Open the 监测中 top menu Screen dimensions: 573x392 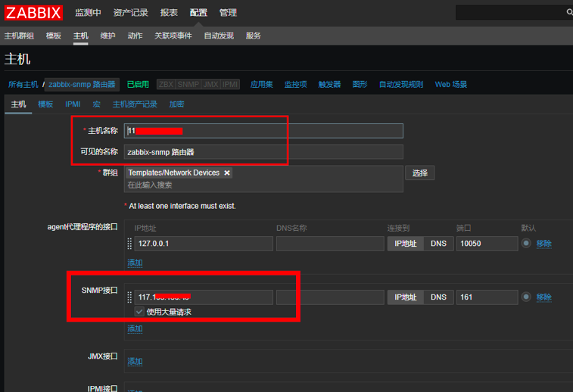tap(88, 13)
